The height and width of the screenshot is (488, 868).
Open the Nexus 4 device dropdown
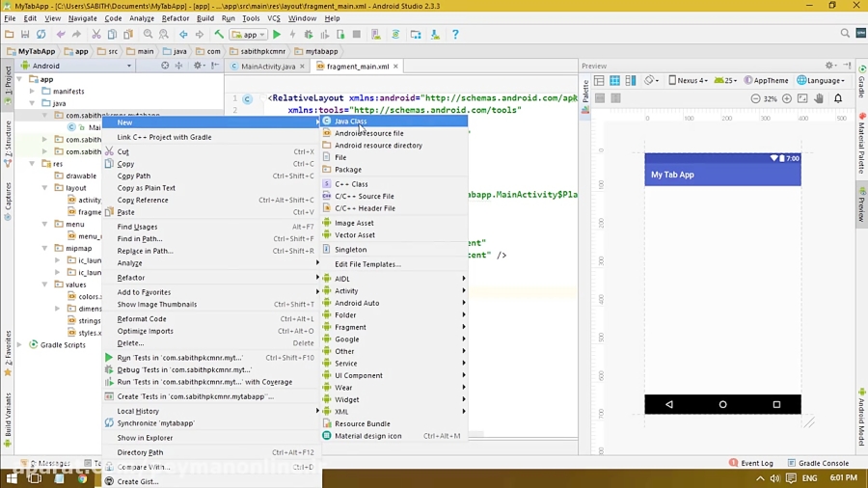[691, 81]
